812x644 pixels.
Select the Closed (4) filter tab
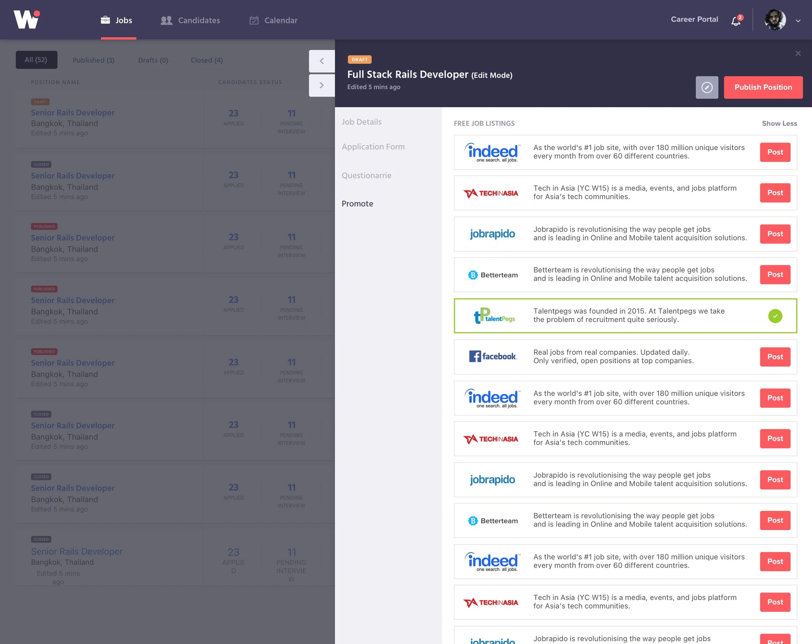206,60
